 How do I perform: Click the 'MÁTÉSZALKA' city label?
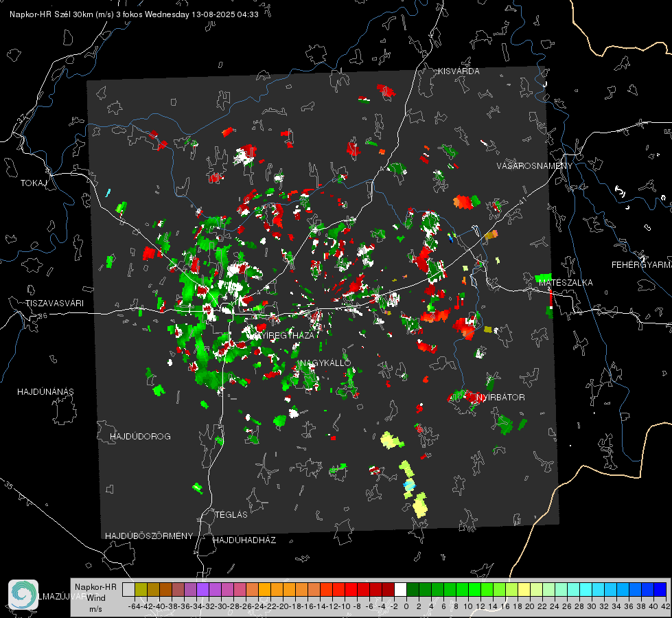coord(566,283)
